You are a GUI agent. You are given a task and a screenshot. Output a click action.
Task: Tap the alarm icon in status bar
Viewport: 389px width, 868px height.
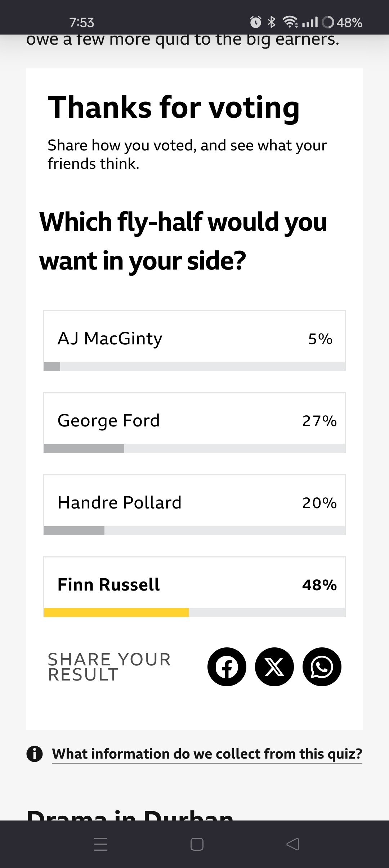[256, 22]
